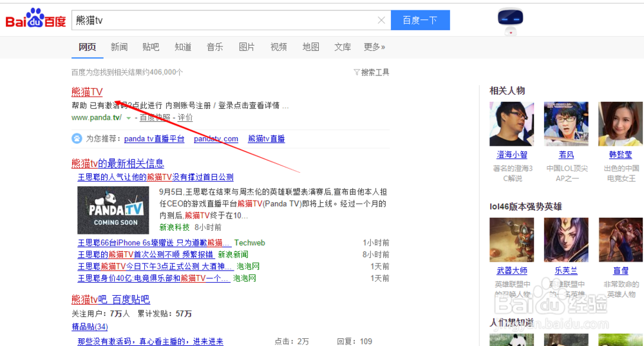Expand the 更多» menu
The width and height of the screenshot is (644, 346).
(374, 47)
